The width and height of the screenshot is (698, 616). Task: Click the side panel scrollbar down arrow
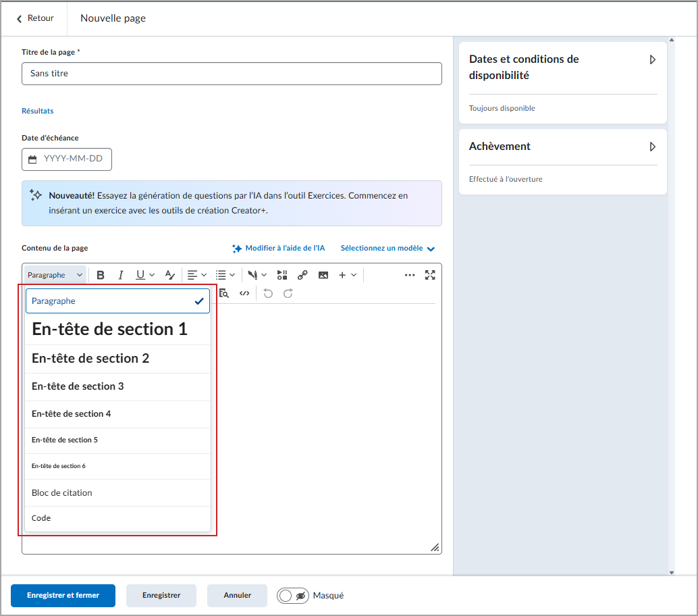coord(672,573)
